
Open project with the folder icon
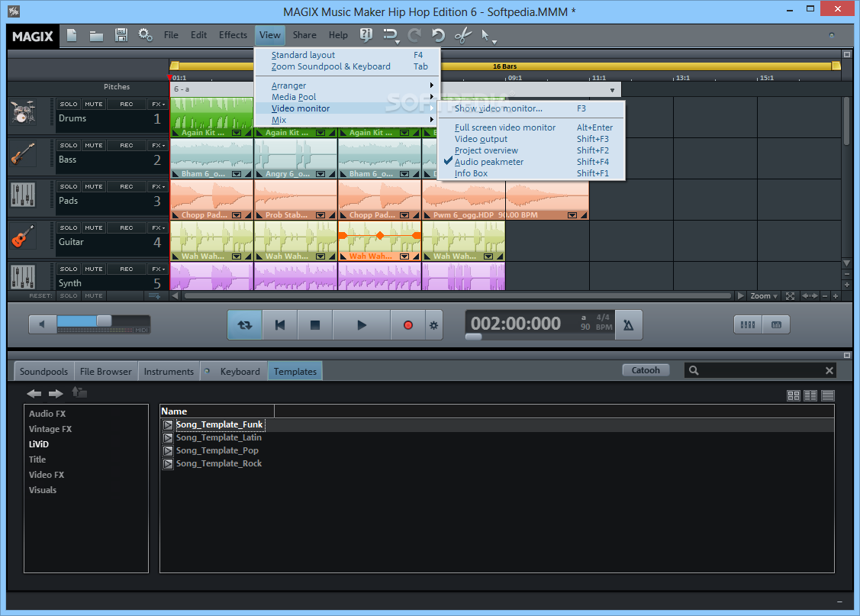96,36
